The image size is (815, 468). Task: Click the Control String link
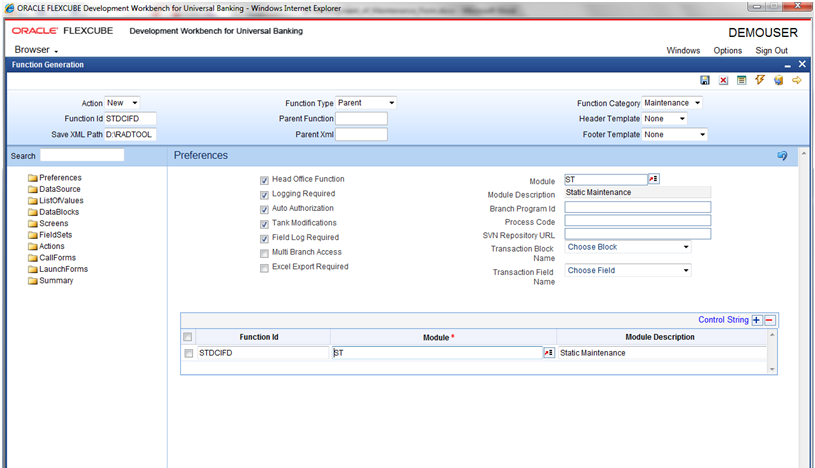[x=723, y=320]
